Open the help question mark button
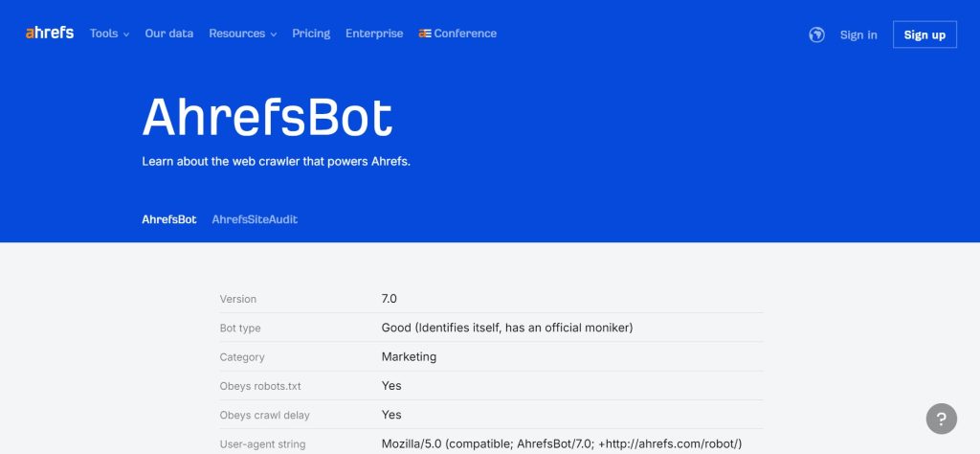The width and height of the screenshot is (980, 454). pyautogui.click(x=941, y=419)
